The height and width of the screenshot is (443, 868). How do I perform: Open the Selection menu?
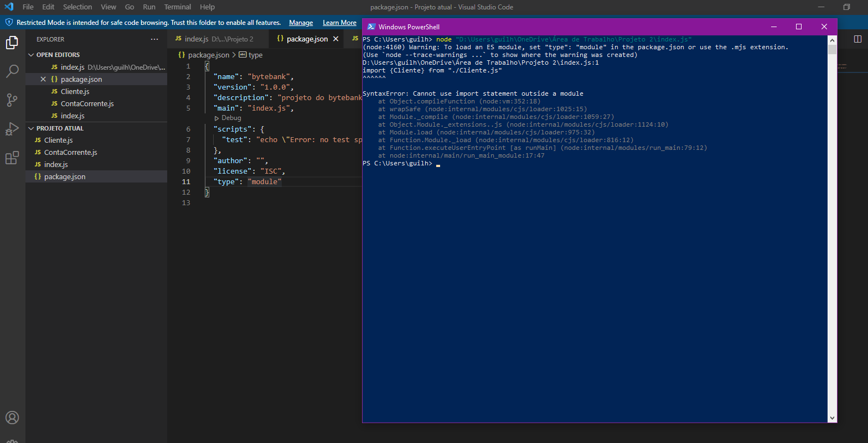coord(77,7)
